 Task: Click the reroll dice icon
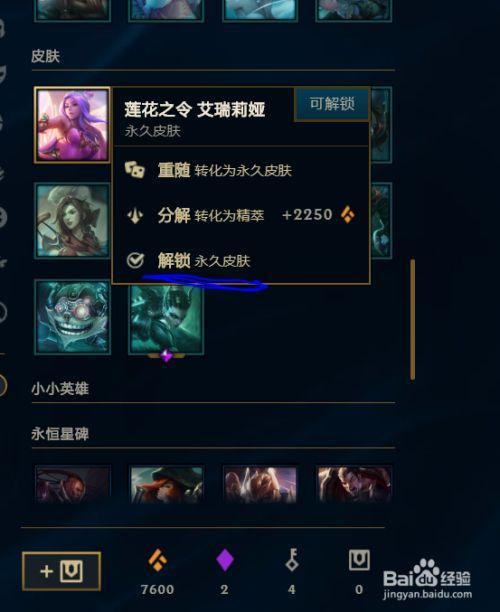pyautogui.click(x=135, y=170)
